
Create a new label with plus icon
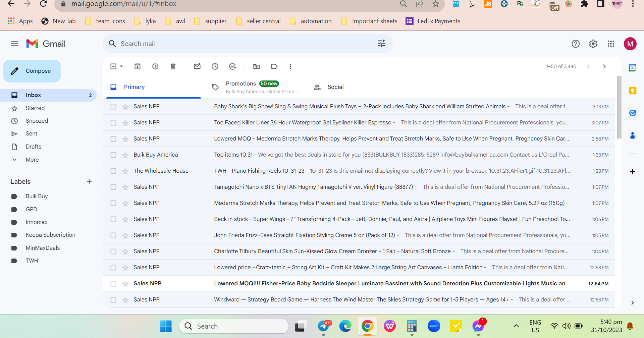89,181
